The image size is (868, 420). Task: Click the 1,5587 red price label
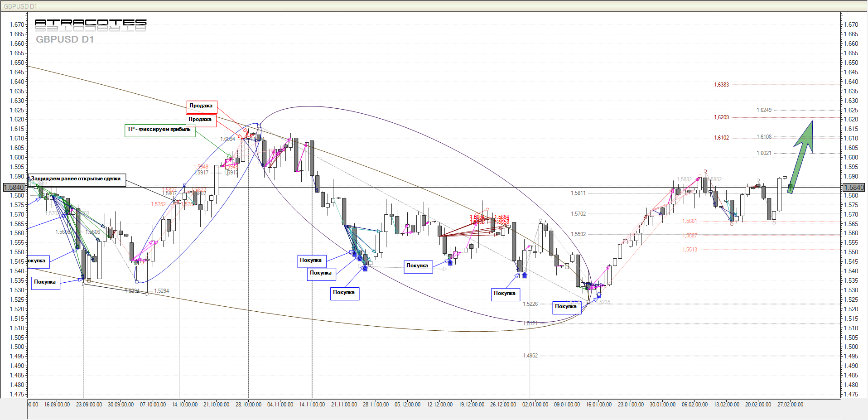coord(690,236)
